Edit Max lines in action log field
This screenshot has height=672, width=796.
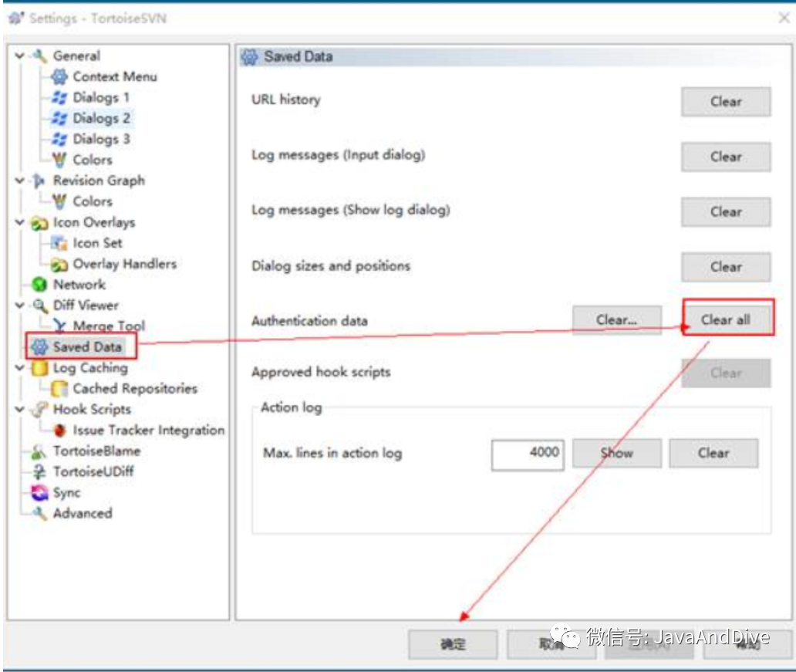tap(528, 454)
